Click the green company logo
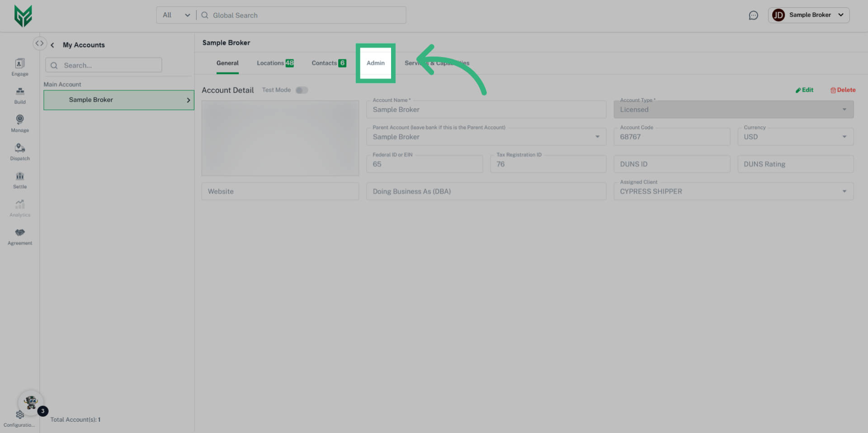The width and height of the screenshot is (868, 433). (x=23, y=16)
